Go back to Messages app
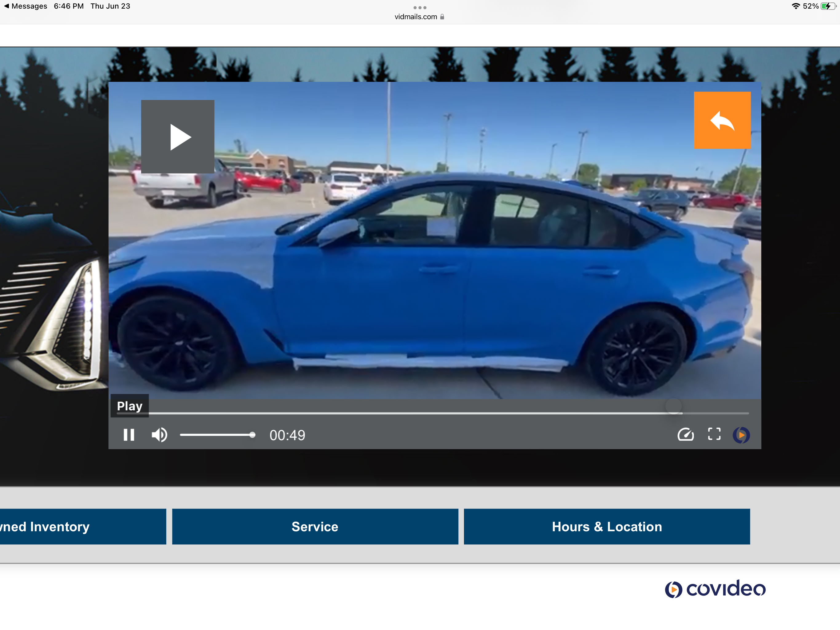This screenshot has width=840, height=630. click(25, 6)
